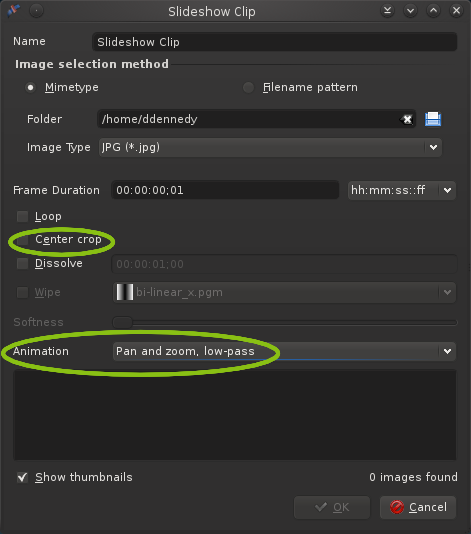
Task: Click the Softness slider handle
Action: tap(123, 322)
